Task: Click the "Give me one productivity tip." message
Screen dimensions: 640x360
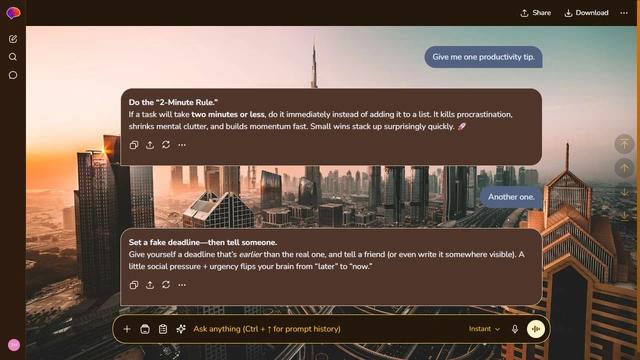Action: coord(483,57)
